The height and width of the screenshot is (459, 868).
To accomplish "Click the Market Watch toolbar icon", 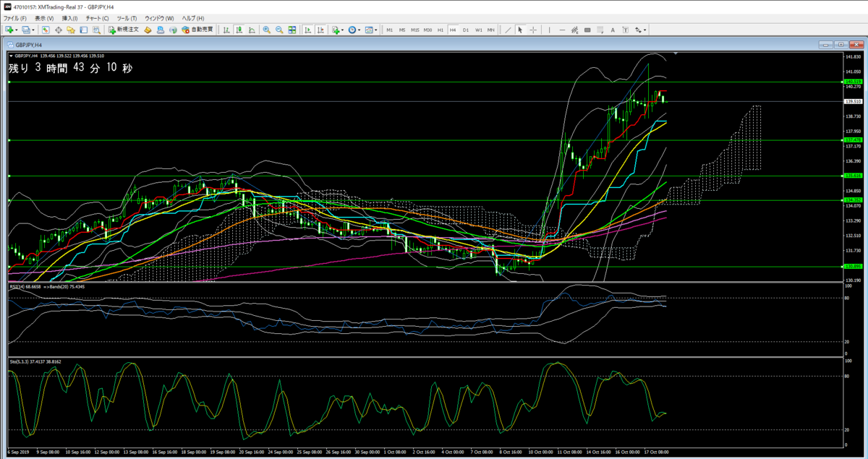I will 46,30.
